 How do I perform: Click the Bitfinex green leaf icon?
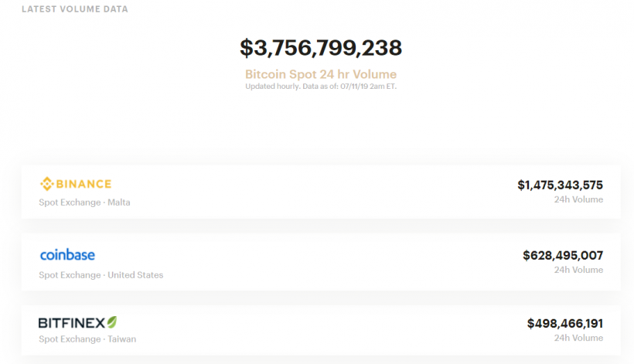[111, 322]
